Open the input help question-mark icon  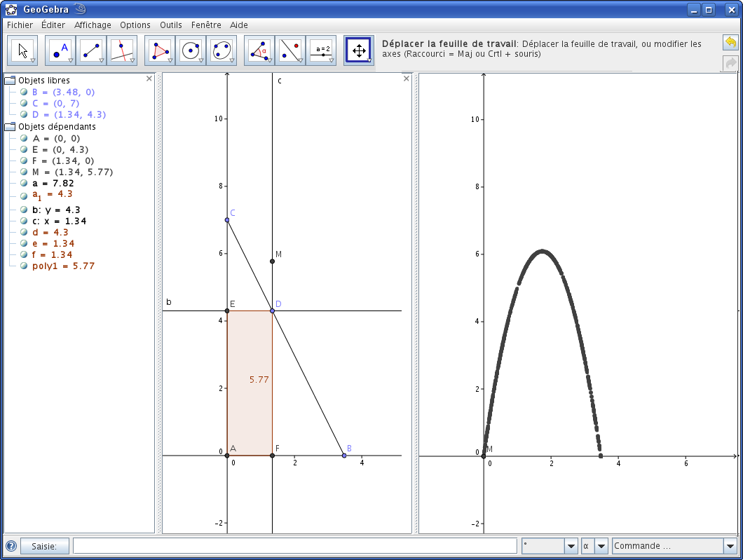[11, 546]
